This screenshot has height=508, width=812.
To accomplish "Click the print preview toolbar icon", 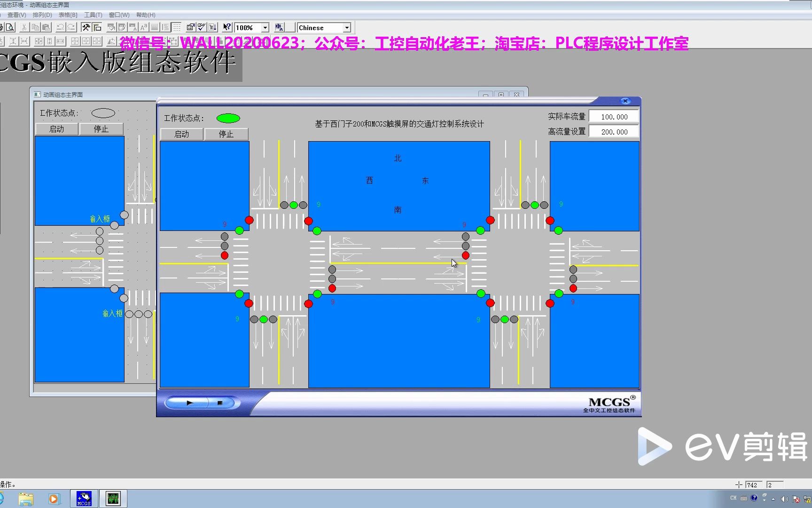I will coord(10,27).
